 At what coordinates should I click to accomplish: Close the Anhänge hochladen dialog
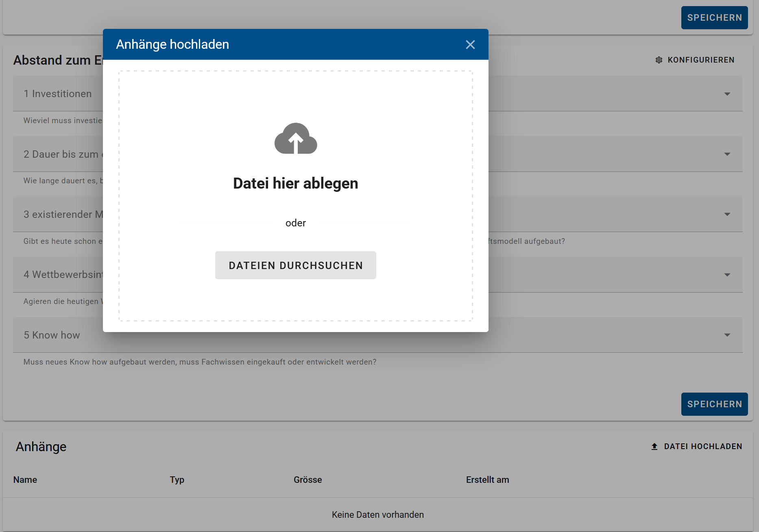[470, 45]
